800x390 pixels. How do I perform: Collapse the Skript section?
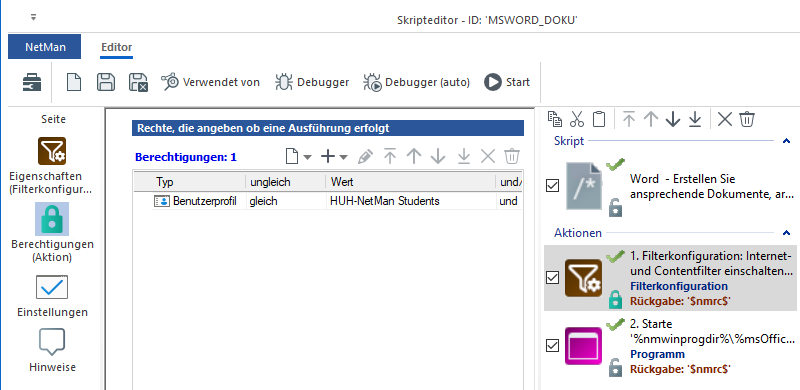click(786, 141)
